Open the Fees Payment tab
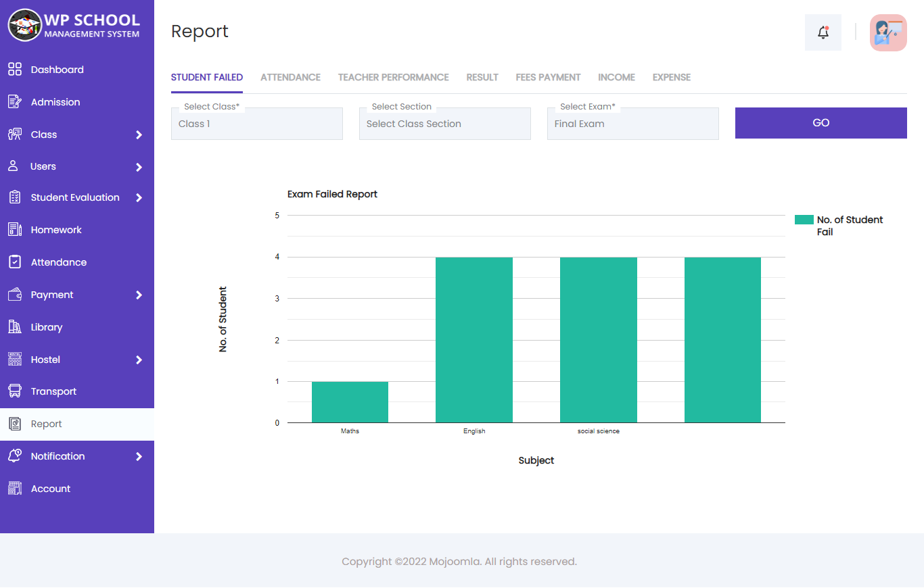This screenshot has height=588, width=924. point(548,77)
